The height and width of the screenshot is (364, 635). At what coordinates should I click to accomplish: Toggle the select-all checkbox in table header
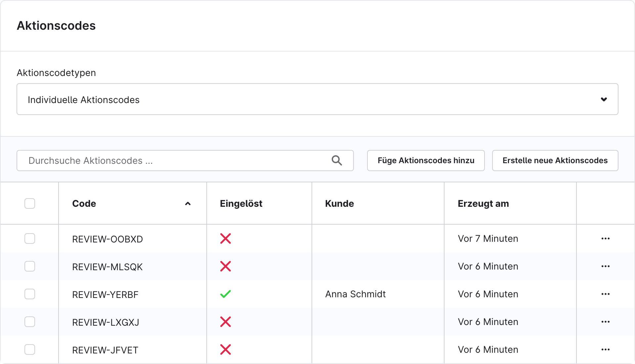(x=30, y=203)
